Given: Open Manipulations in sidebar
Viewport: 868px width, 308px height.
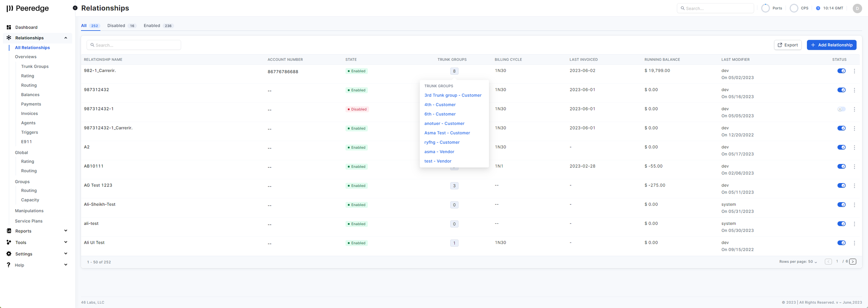Looking at the screenshot, I should pyautogui.click(x=29, y=211).
